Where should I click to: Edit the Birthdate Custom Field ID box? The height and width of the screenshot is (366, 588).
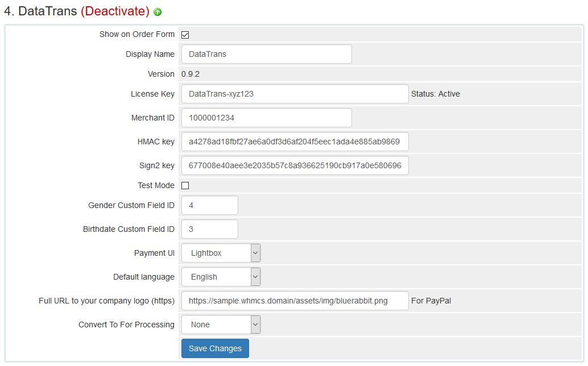(x=209, y=229)
